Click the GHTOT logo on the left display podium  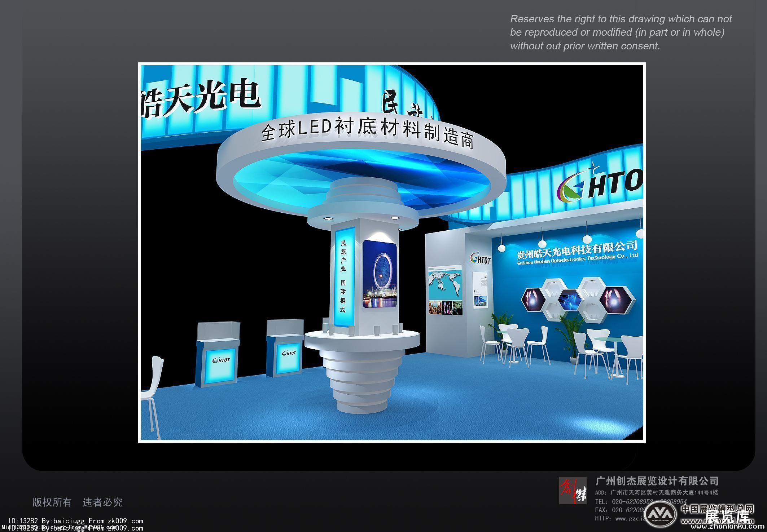[221, 360]
